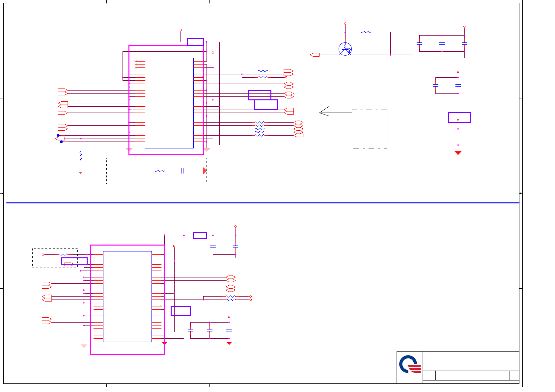The image size is (555, 392).
Task: Pick the pull-down resistor left of upper IC
Action: [x=81, y=156]
